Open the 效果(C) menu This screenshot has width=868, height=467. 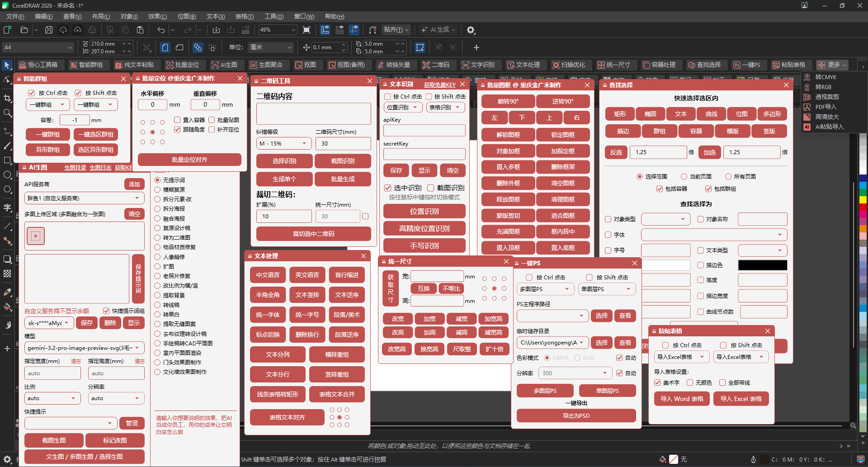[x=157, y=16]
